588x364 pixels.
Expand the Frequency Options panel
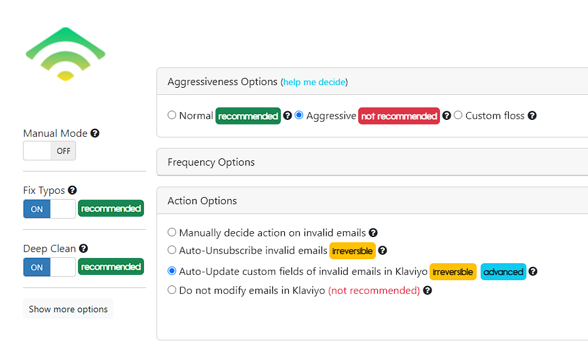click(373, 162)
